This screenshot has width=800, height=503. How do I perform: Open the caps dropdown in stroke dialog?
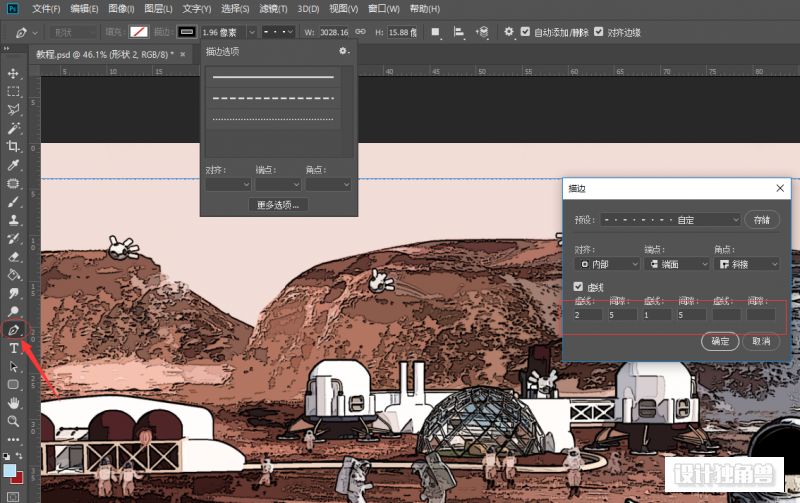click(677, 264)
